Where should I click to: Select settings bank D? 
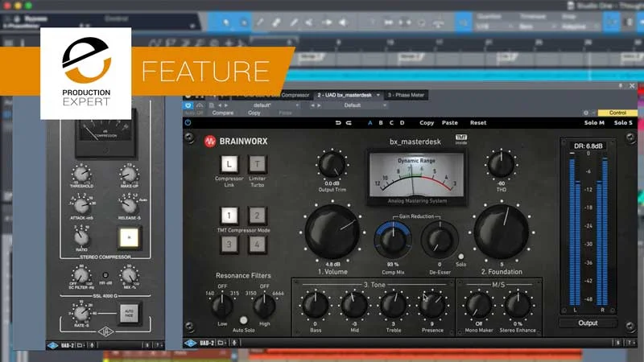[402, 123]
